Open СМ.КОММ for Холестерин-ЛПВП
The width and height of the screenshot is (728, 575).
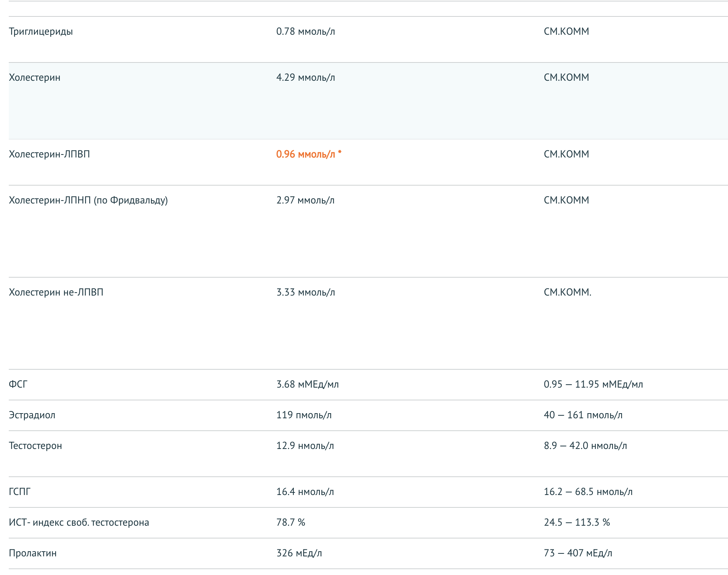coord(566,154)
